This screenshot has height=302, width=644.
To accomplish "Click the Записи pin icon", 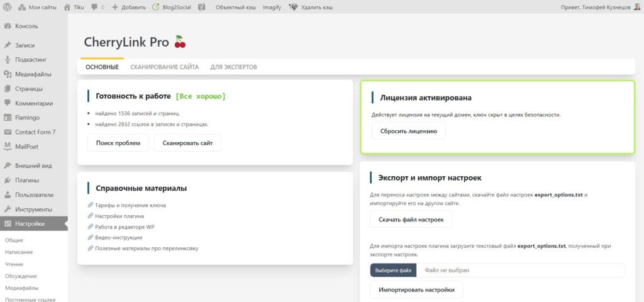I will click(8, 45).
